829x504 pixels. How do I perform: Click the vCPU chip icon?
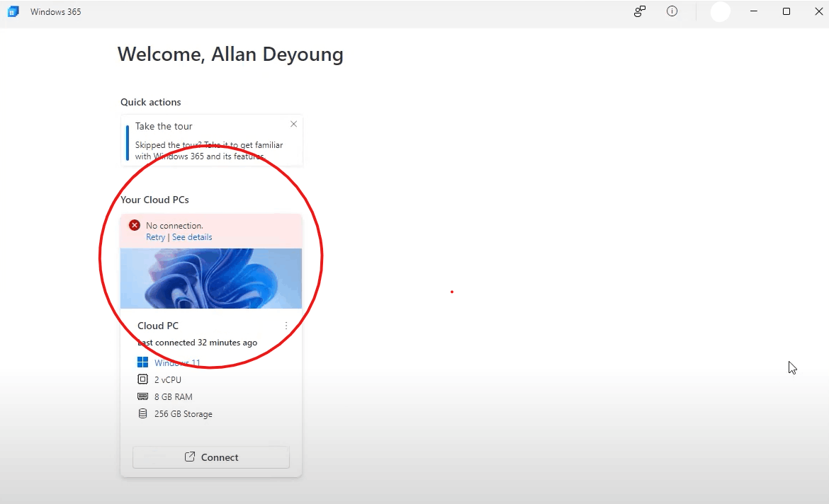tap(142, 379)
